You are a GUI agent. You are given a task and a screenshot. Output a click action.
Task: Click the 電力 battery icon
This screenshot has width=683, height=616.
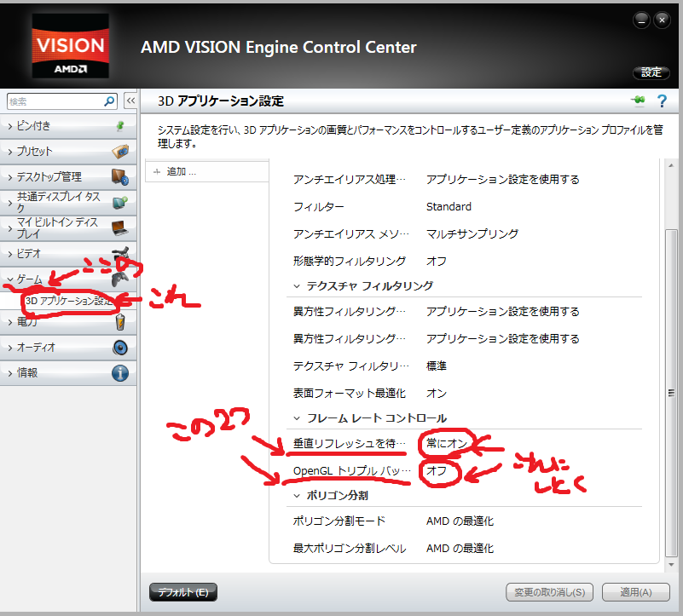click(120, 322)
